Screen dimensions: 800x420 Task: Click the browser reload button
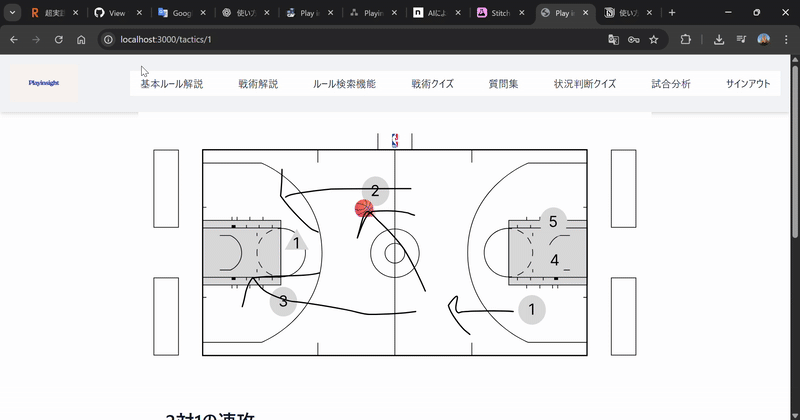[x=59, y=40]
